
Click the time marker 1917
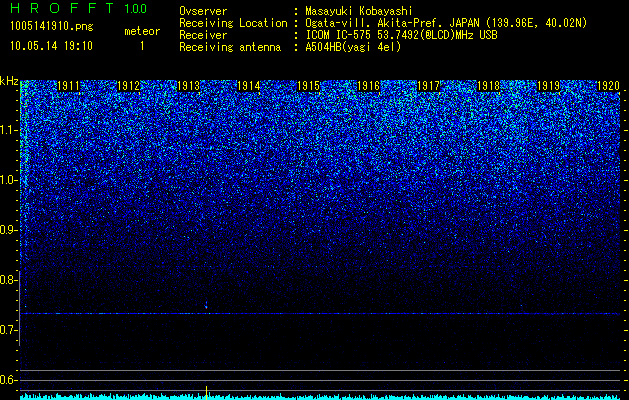428,86
